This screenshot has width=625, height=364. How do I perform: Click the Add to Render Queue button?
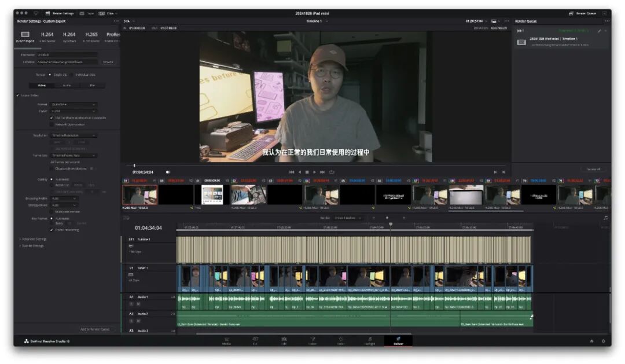pos(95,329)
